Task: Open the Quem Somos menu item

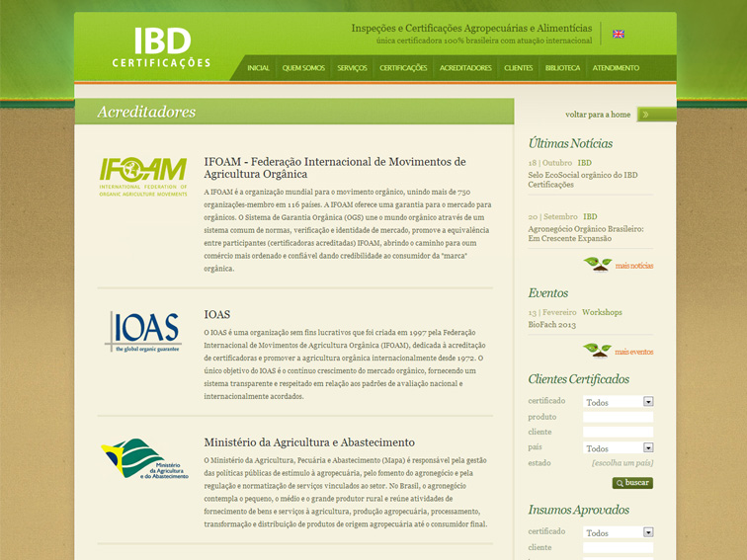Action: (x=303, y=68)
